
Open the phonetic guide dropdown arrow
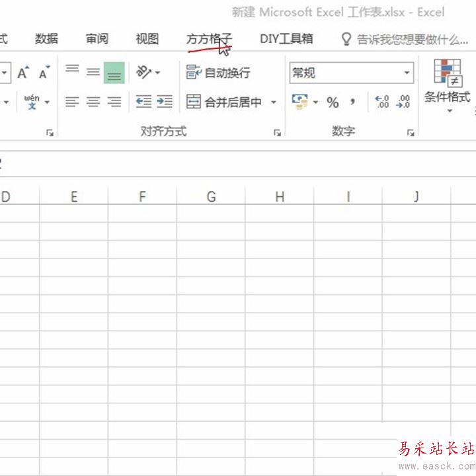point(47,102)
